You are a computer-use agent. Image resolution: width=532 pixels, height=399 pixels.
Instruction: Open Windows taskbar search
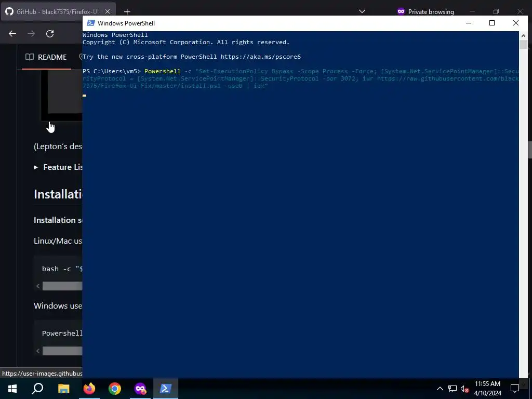[37, 389]
